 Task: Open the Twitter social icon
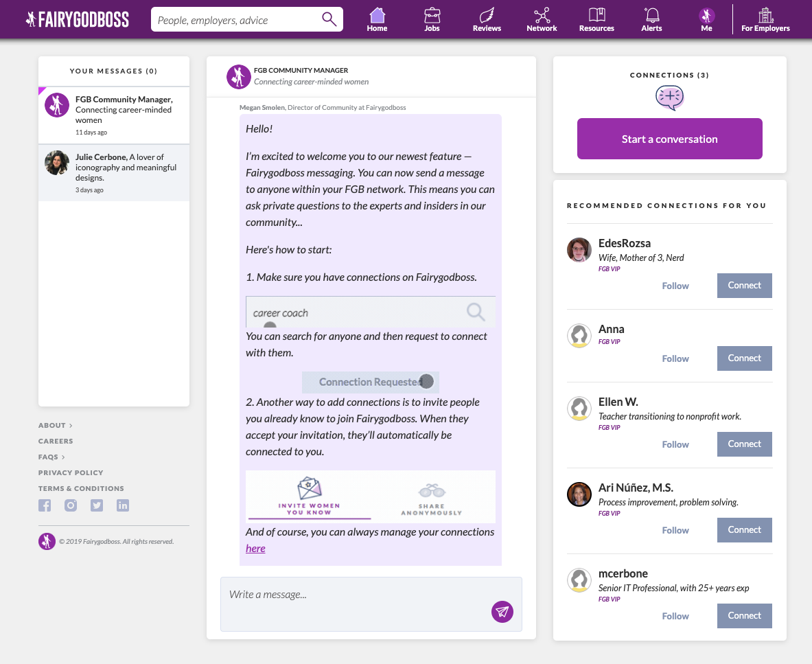97,505
